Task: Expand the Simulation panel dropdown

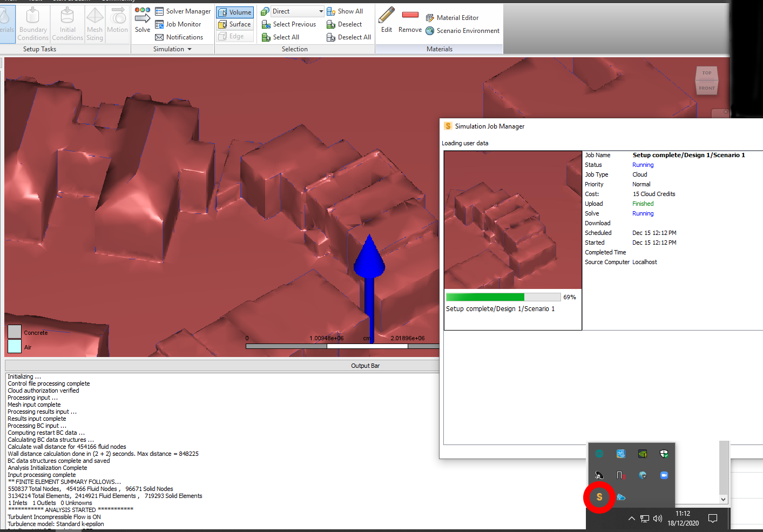Action: 190,49
